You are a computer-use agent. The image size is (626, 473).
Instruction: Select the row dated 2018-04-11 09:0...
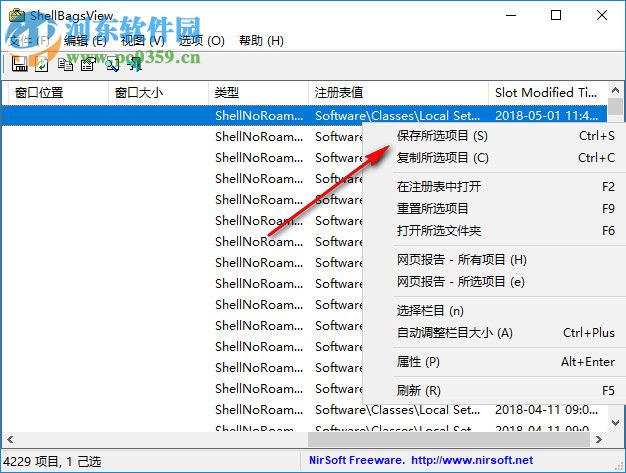coord(304,410)
